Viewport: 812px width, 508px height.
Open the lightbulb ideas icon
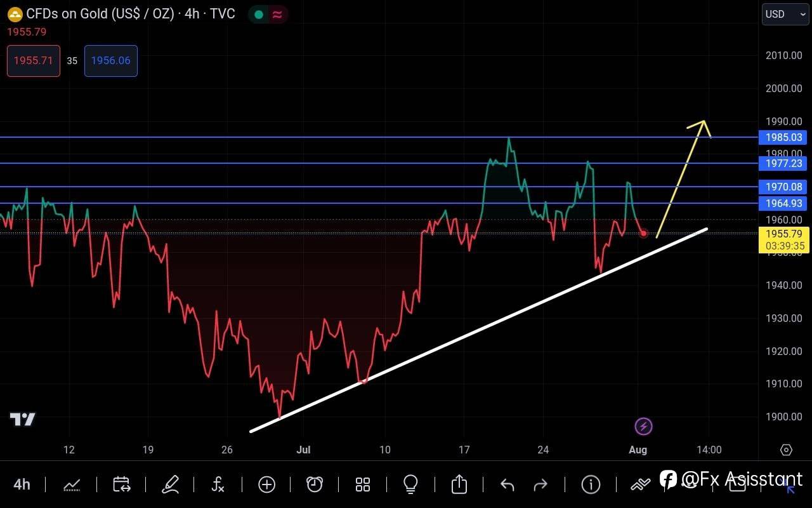pos(410,485)
